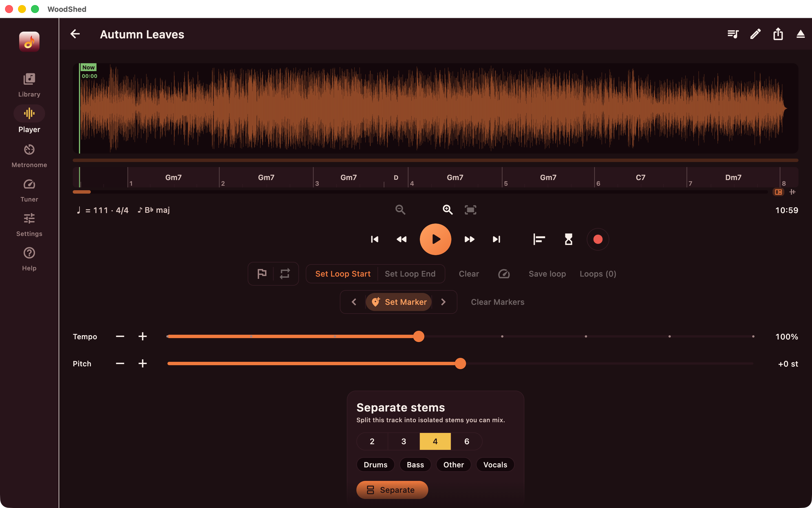Open the Help section

29,259
